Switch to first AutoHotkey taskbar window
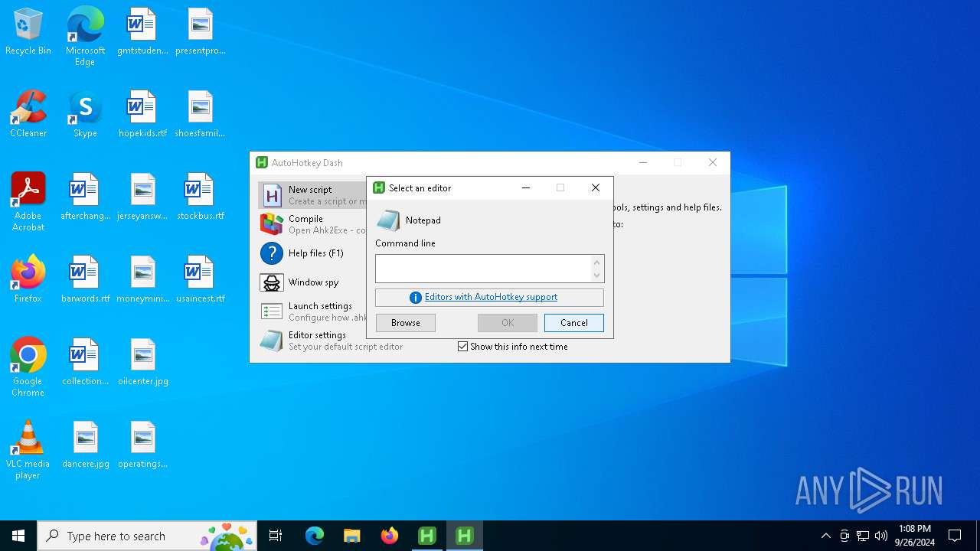980x551 pixels. (x=427, y=536)
